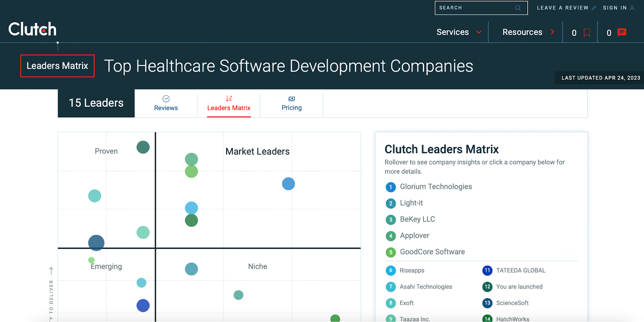Image resolution: width=644 pixels, height=322 pixels.
Task: Select the Light-it company entry
Action: click(x=411, y=203)
